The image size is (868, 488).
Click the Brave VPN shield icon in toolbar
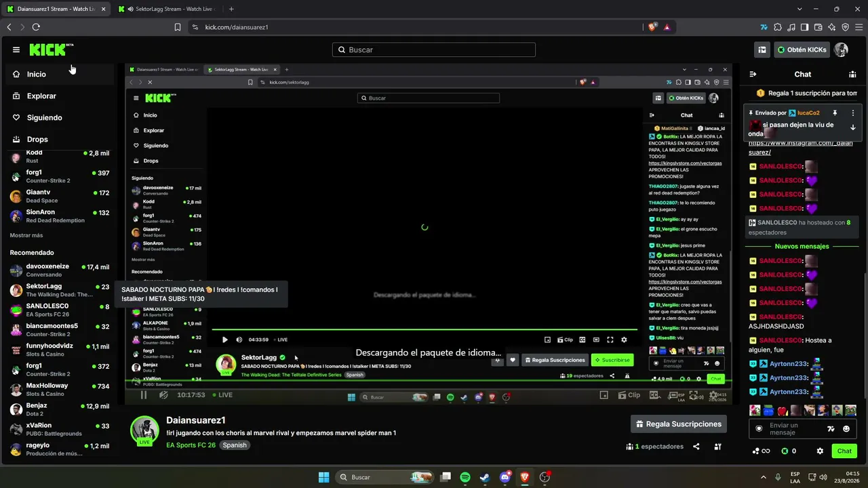846,27
